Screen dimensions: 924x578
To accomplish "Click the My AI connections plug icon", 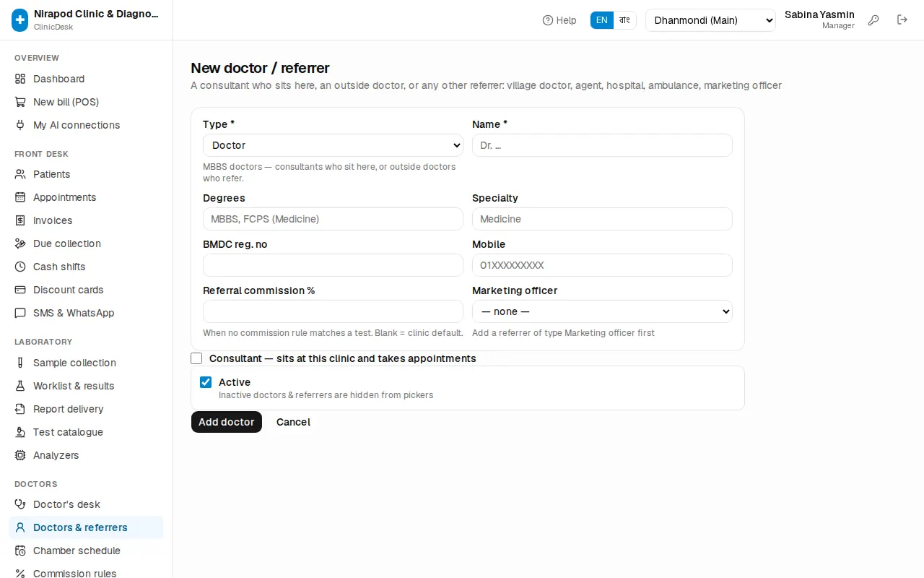I will tap(20, 125).
